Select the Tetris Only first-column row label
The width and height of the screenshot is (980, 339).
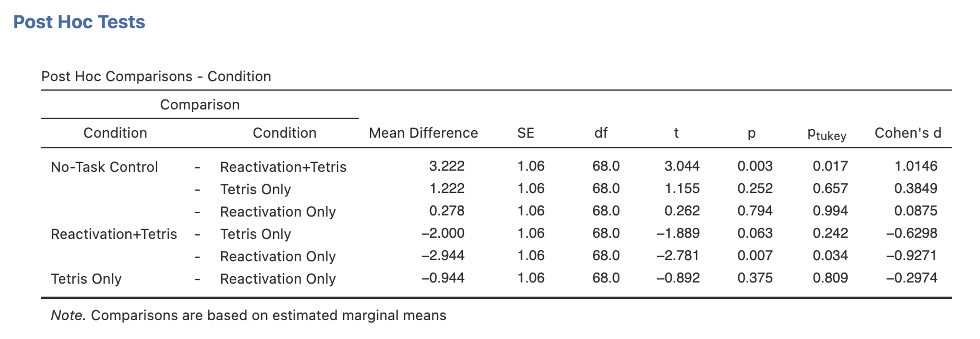click(x=86, y=279)
